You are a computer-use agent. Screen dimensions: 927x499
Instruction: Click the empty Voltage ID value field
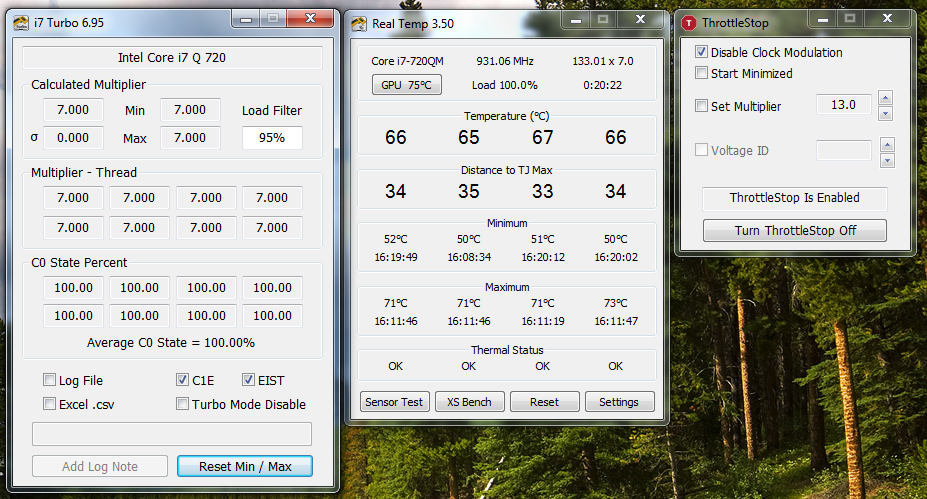click(x=844, y=150)
